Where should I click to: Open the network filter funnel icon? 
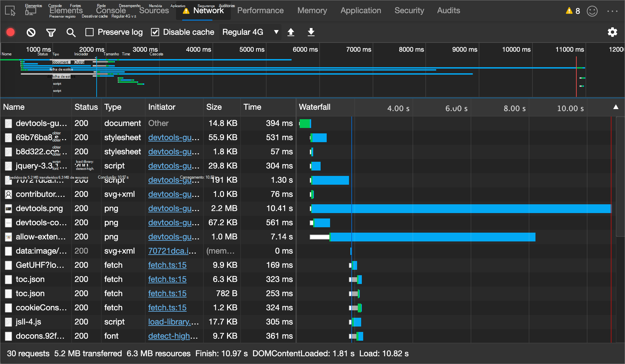point(51,32)
